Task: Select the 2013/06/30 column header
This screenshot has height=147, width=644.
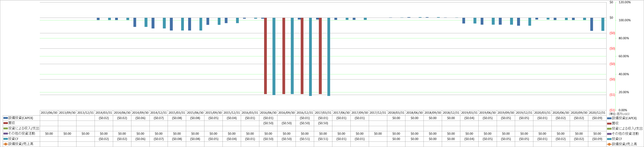Action: pos(49,113)
